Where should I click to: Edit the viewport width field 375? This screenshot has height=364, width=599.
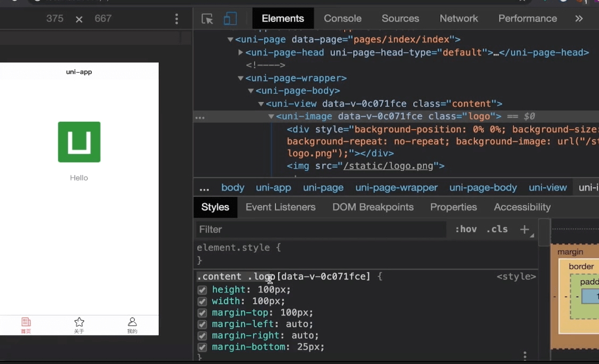pos(55,18)
